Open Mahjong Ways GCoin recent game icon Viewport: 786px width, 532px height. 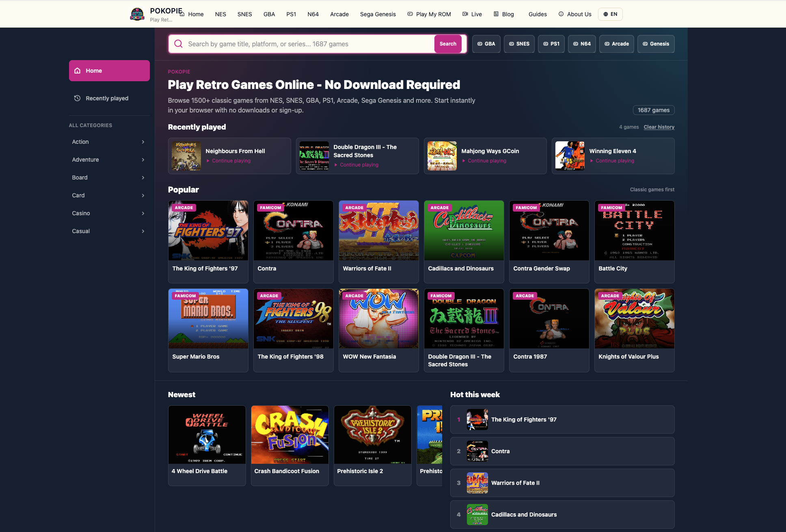coord(442,156)
